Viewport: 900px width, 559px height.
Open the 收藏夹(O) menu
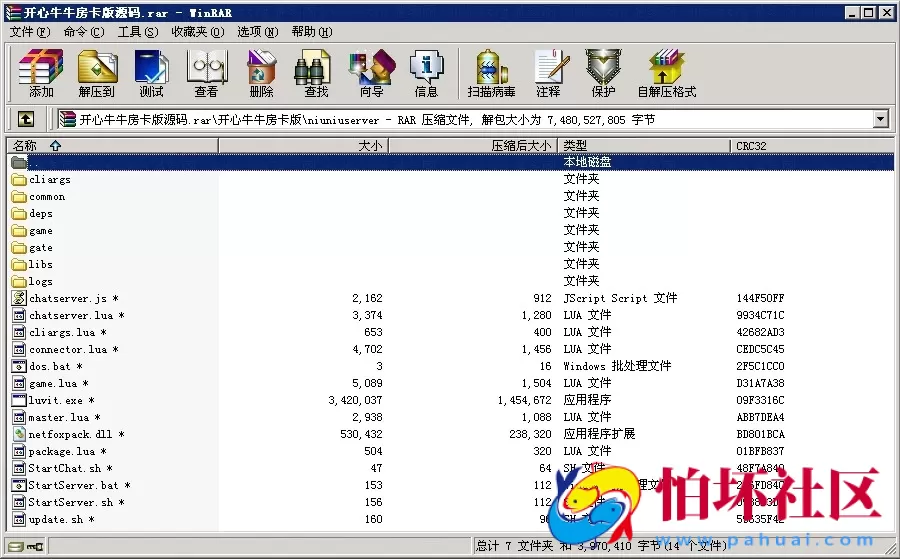[197, 32]
